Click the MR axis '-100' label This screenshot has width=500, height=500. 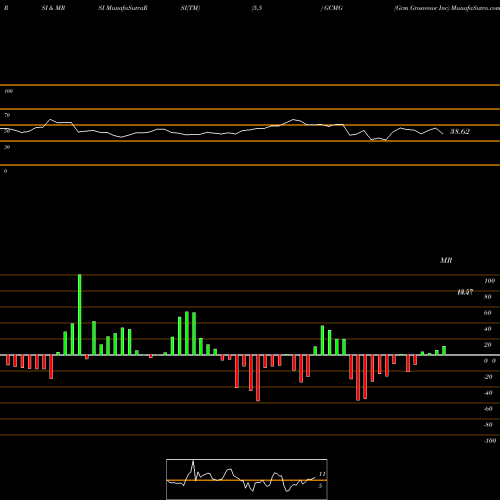point(490,441)
